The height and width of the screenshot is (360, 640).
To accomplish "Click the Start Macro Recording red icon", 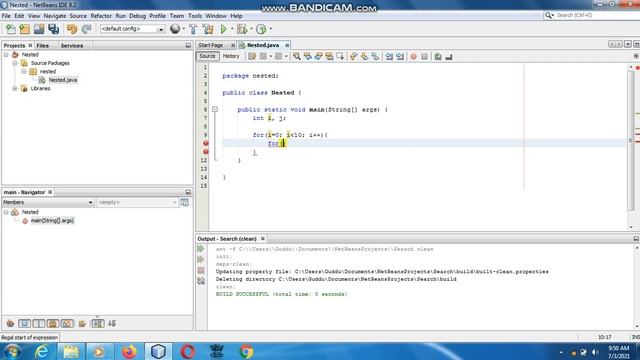I will (x=413, y=56).
